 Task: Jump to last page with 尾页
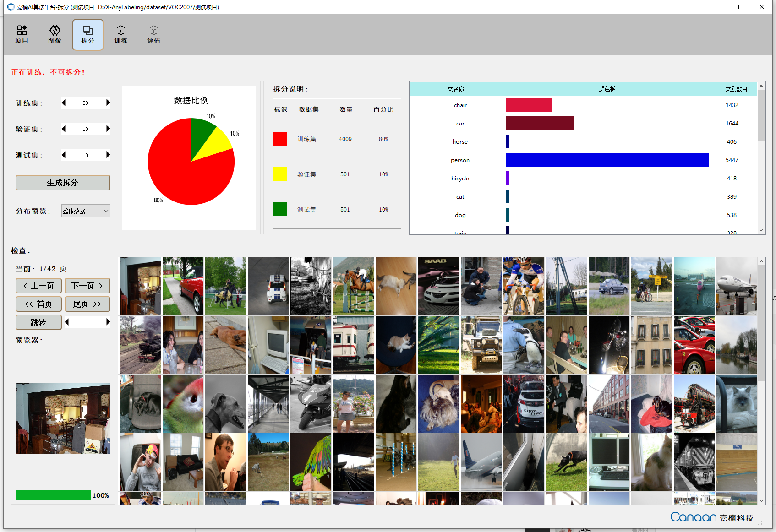coord(87,304)
